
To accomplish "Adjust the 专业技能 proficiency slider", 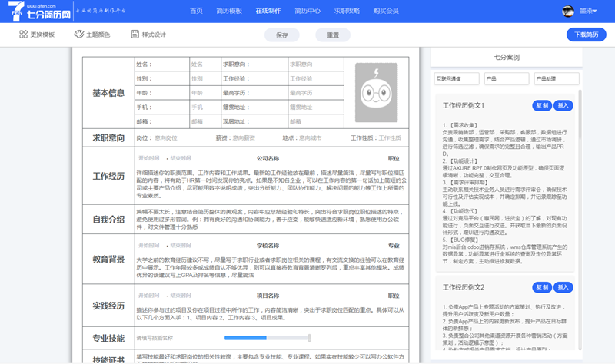I will pyautogui.click(x=268, y=338).
